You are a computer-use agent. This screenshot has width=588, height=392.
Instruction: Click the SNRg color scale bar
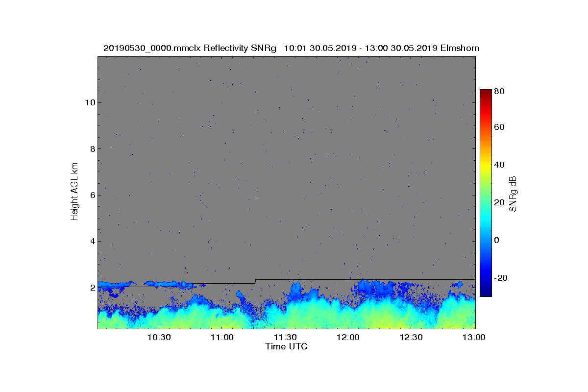point(486,193)
